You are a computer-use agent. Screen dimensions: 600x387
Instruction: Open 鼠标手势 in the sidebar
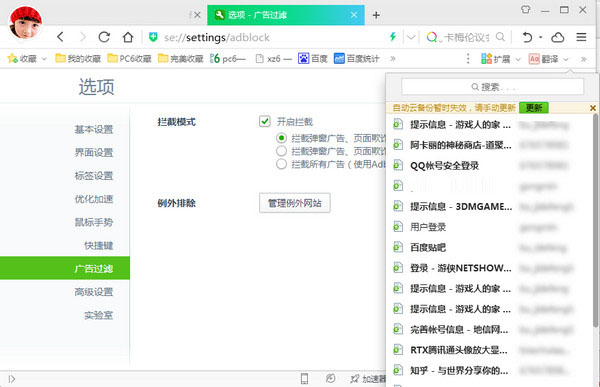94,222
